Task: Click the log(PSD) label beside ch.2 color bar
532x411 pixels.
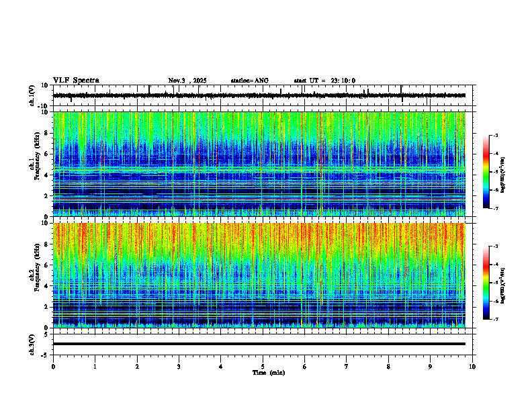Action: 503,285
